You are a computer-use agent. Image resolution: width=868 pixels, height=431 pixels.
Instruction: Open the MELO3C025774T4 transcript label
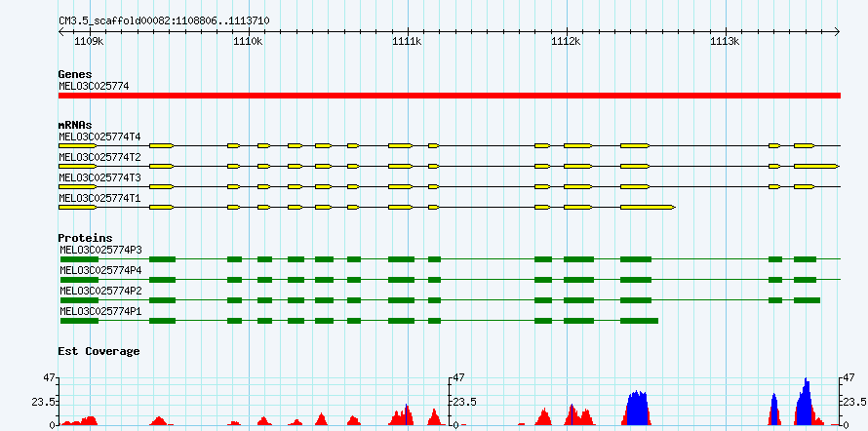point(100,137)
